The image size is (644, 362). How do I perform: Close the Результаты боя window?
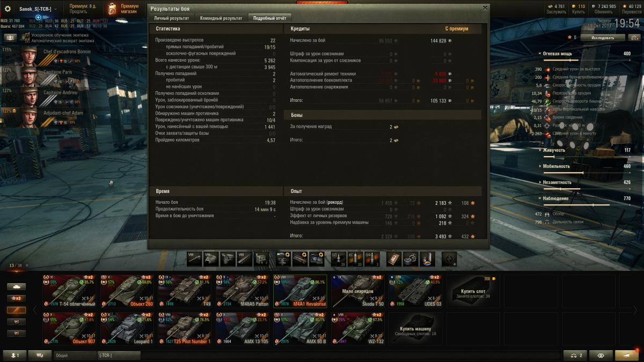(x=485, y=8)
